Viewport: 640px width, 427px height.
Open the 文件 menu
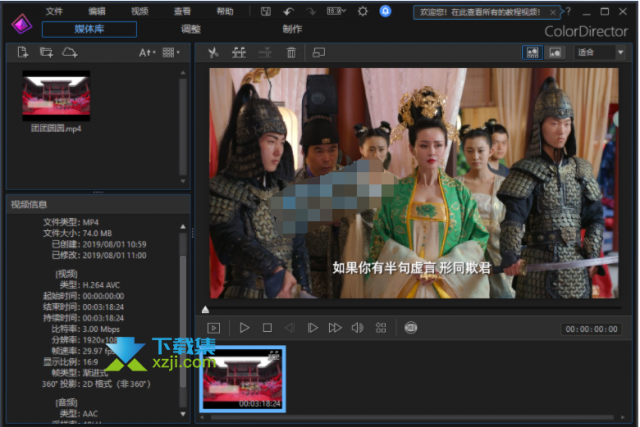54,11
